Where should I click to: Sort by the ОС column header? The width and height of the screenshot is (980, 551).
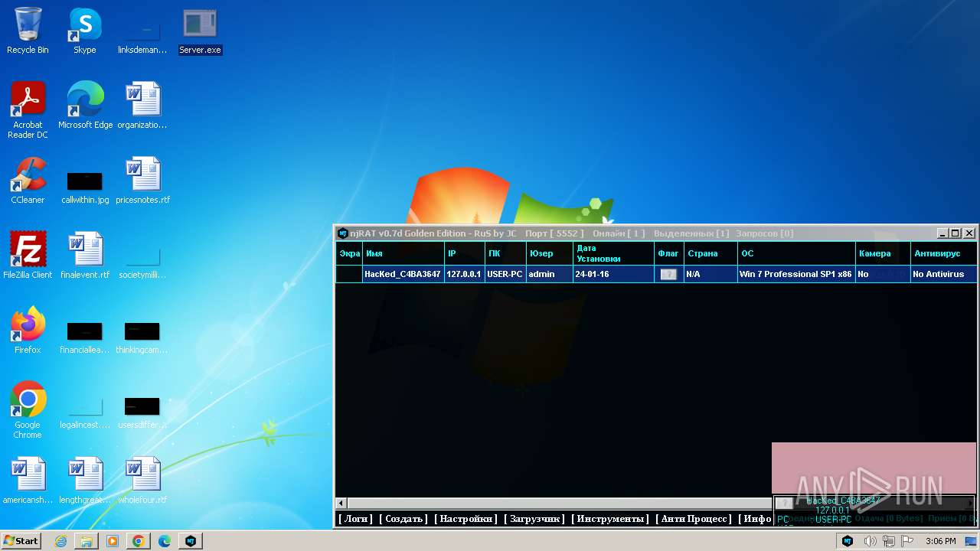[x=797, y=253]
